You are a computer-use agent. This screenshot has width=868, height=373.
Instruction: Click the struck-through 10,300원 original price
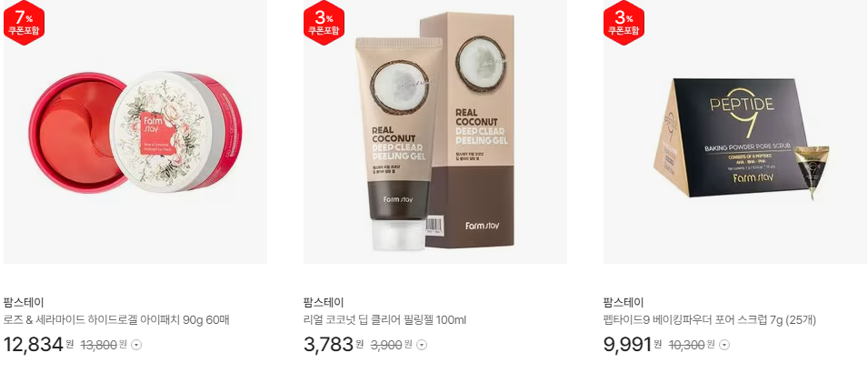[692, 345]
